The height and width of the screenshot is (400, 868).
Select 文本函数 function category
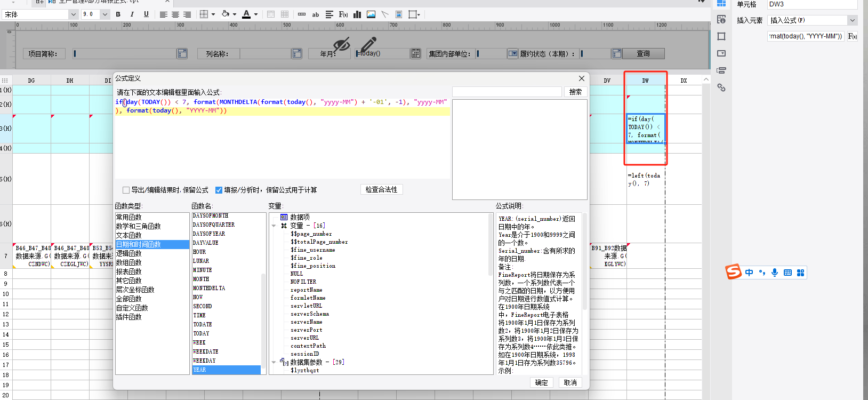click(x=152, y=235)
